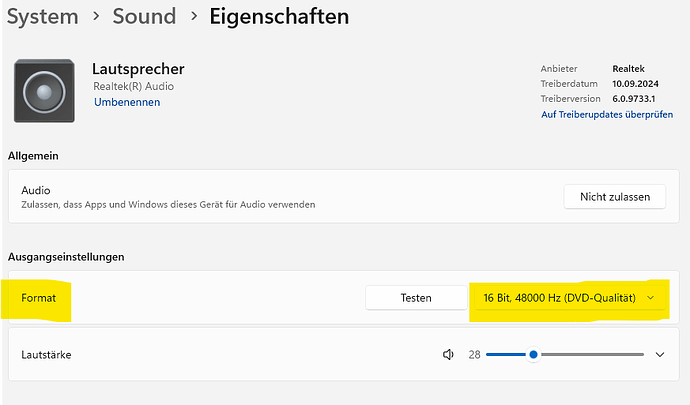The width and height of the screenshot is (690, 405).
Task: Click the volume slider thumb
Action: (x=534, y=354)
